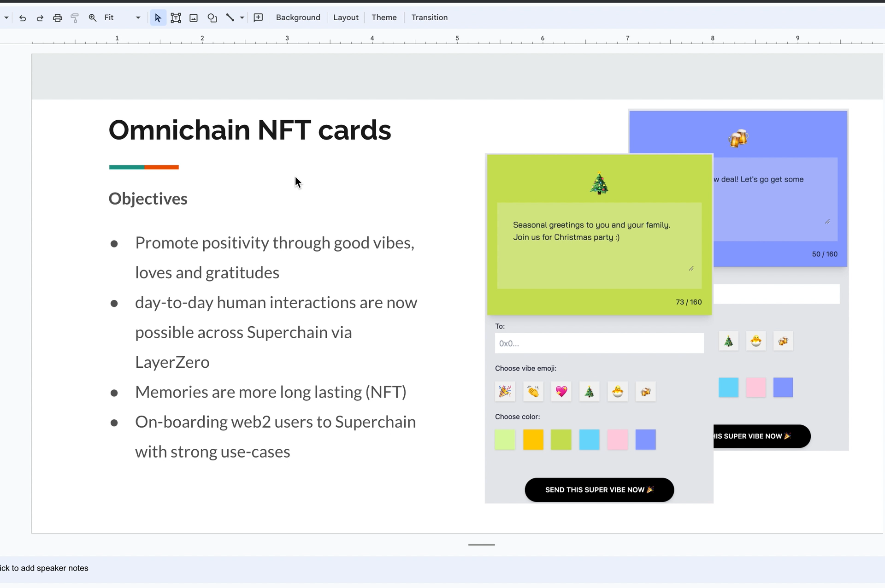Screen dimensions: 885x588
Task: Click the Omnichain NFT cards title
Action: pyautogui.click(x=250, y=130)
